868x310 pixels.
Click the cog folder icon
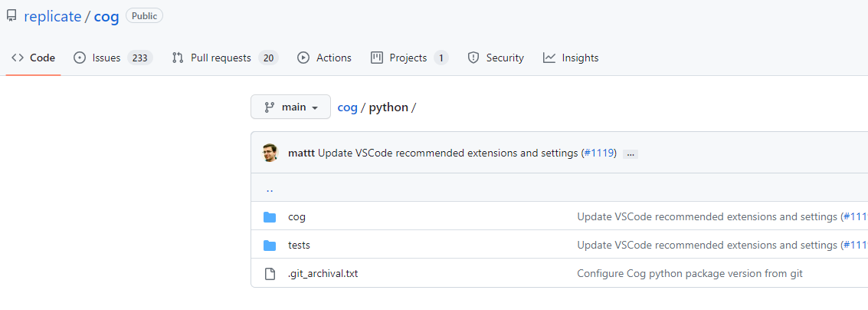coord(270,217)
